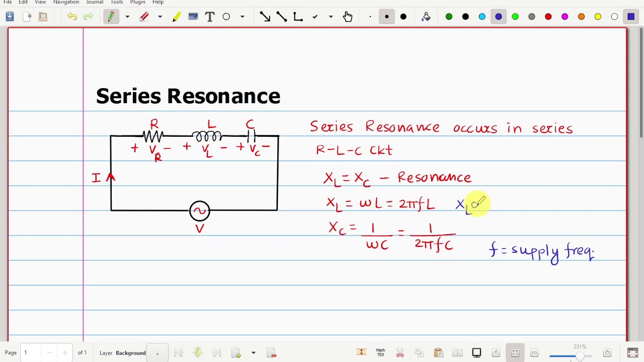Pick the red color swatch
Screen dimensions: 644x362
pos(548,17)
